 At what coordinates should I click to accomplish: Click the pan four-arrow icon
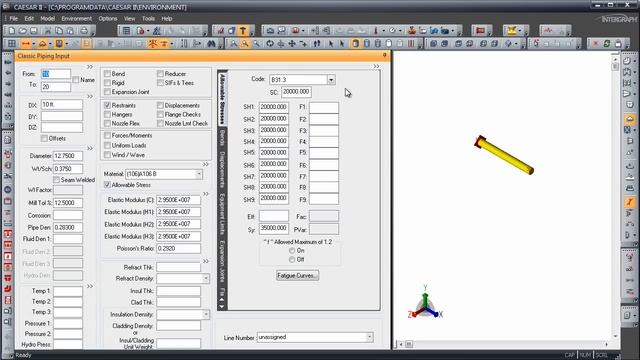[x=292, y=44]
